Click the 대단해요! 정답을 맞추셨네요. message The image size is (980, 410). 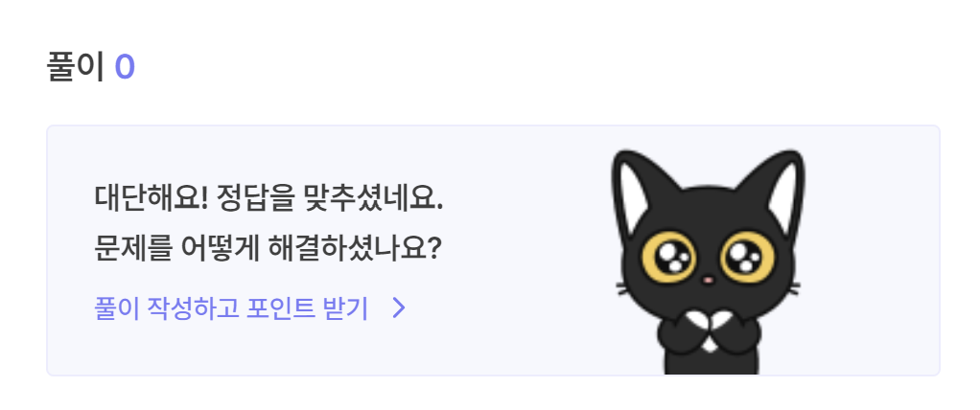[268, 199]
